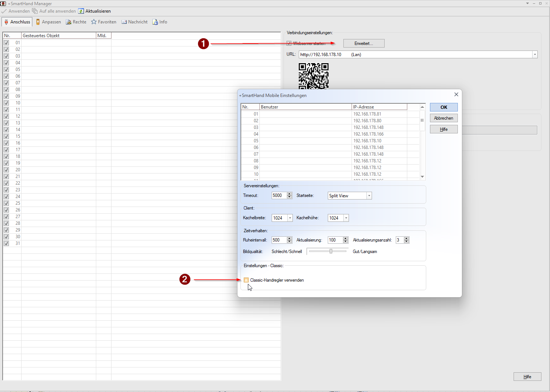This screenshot has height=392, width=550.
Task: Toggle the Webserver starten checkbox
Action: pos(289,43)
